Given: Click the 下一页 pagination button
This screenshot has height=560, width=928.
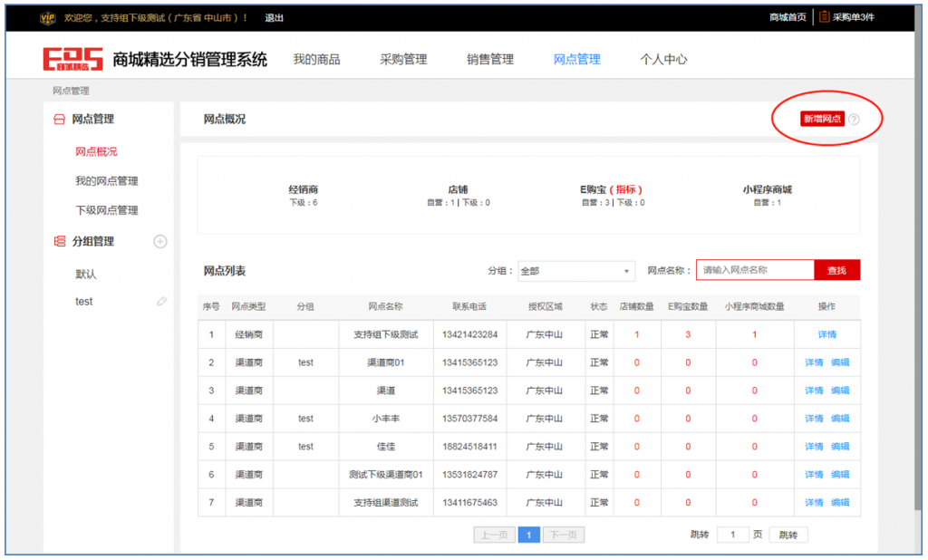Looking at the screenshot, I should click(x=564, y=535).
